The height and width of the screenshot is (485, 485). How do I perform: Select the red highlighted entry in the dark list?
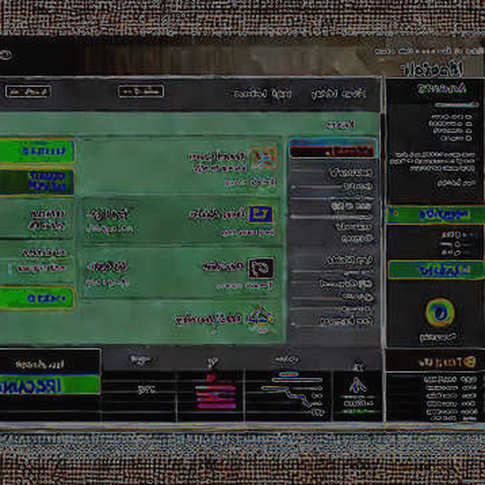[x=333, y=148]
